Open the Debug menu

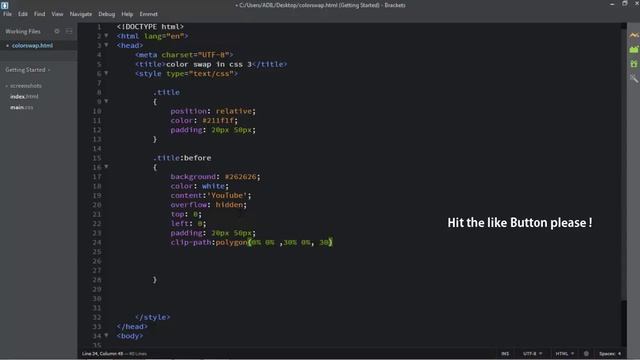pos(107,14)
